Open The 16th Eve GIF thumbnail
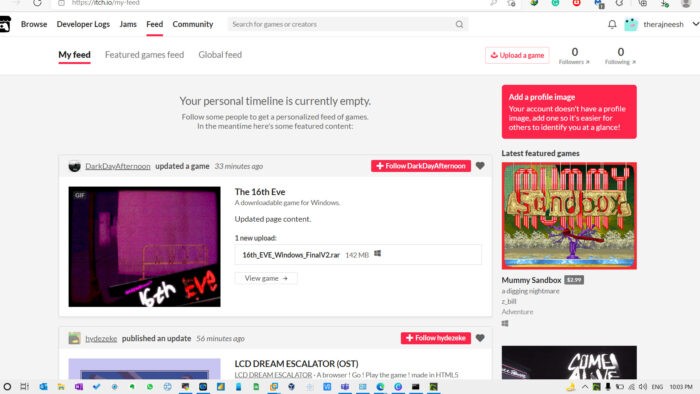 tap(144, 247)
